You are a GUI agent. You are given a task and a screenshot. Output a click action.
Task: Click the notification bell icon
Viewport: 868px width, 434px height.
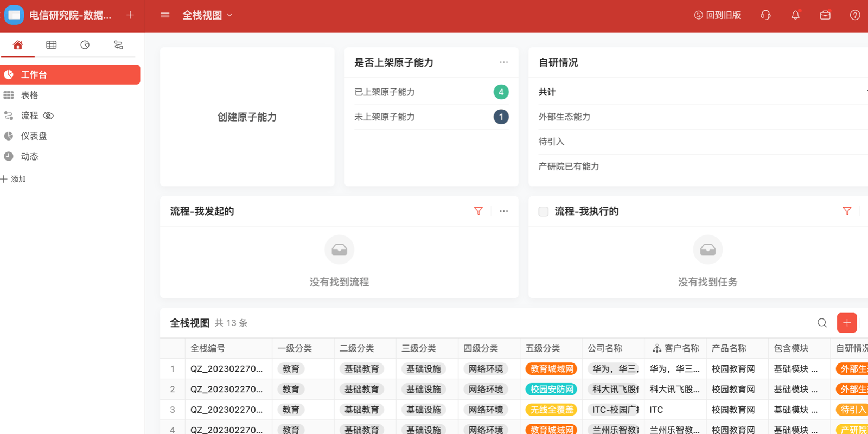[795, 15]
